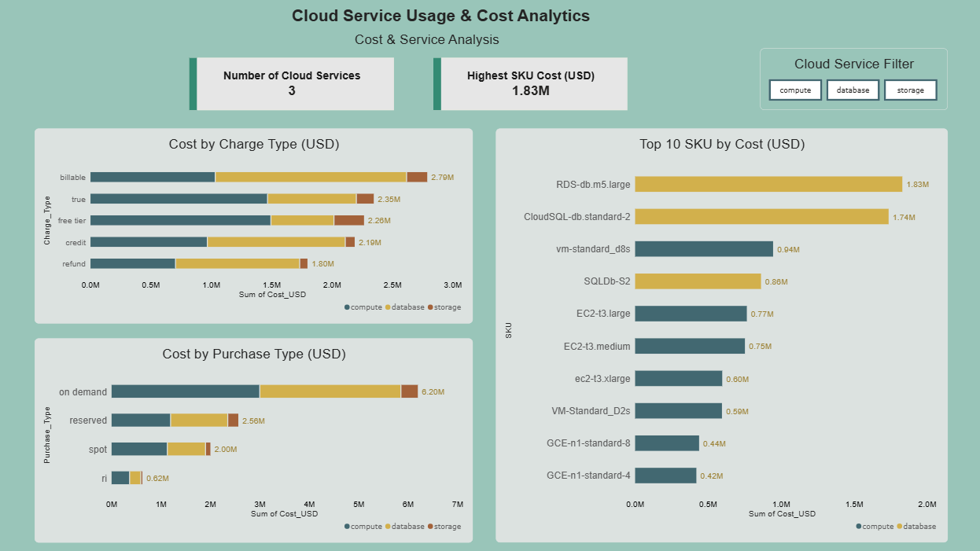
Task: Select Number of Cloud Services card
Action: point(292,83)
